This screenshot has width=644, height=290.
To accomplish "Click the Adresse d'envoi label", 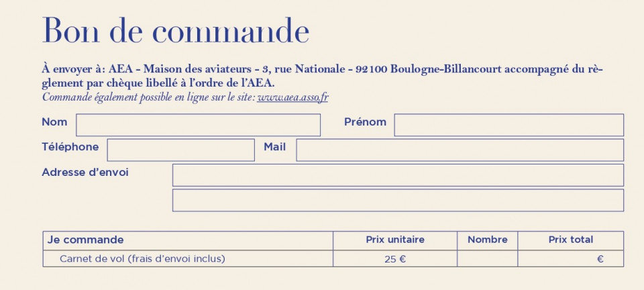I will click(85, 173).
